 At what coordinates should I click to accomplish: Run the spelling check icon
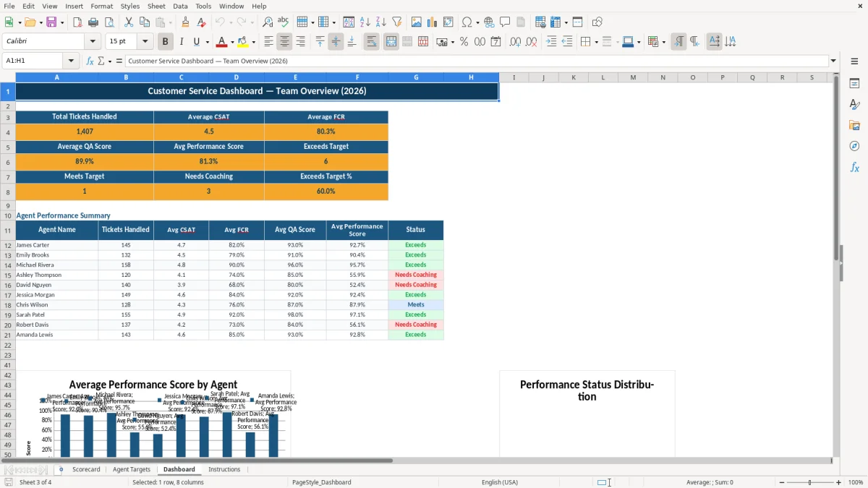tap(284, 22)
